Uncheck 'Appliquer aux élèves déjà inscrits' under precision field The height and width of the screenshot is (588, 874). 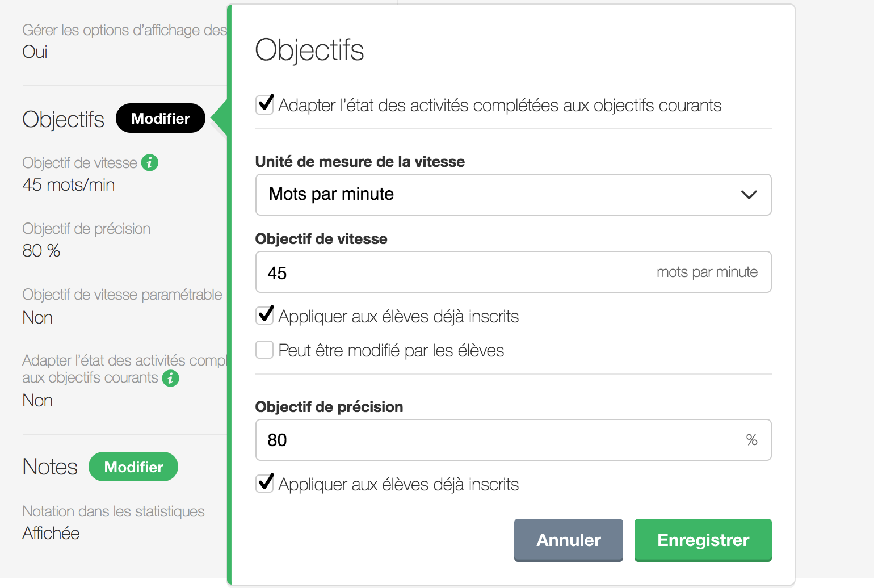point(265,484)
